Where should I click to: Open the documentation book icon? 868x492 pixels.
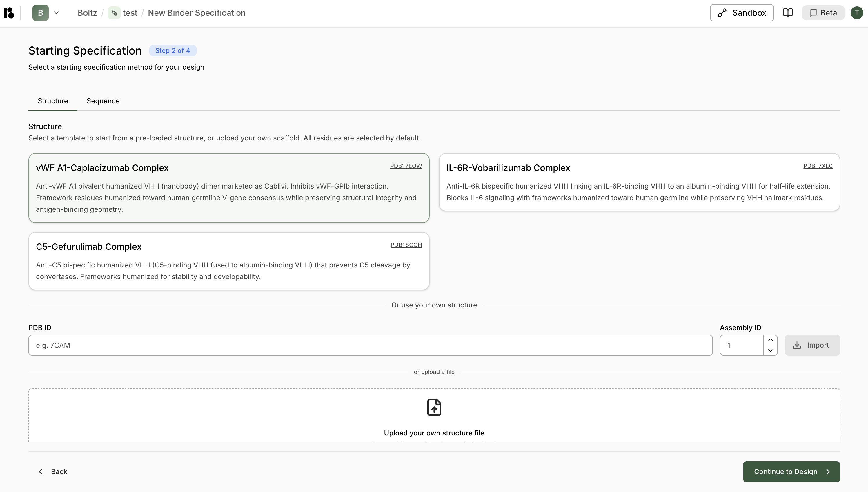[x=788, y=13]
